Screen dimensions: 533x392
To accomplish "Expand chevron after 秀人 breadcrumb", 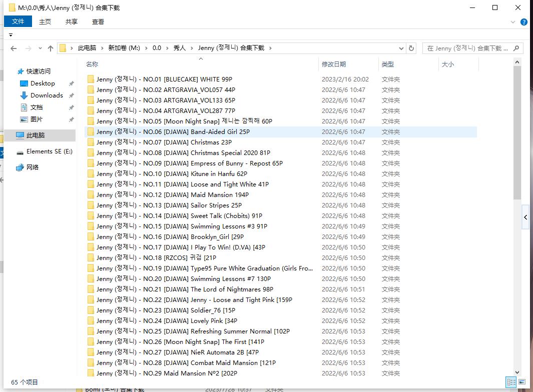I will (192, 48).
